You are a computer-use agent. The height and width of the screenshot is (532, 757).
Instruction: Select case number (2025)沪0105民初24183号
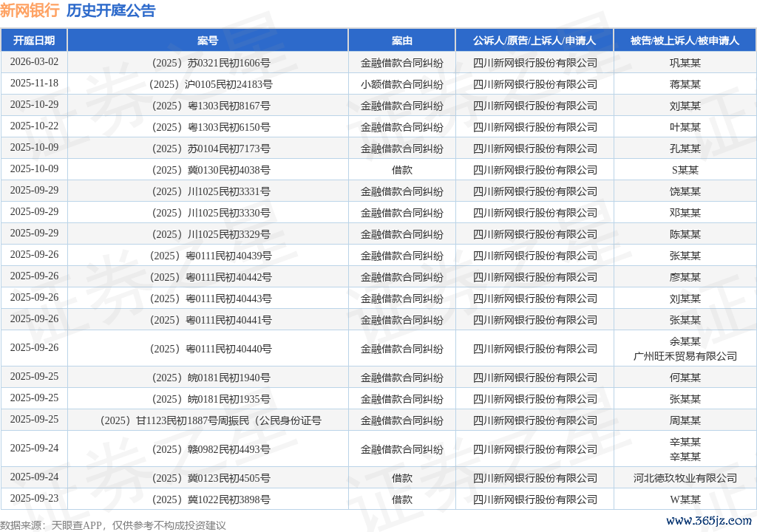[211, 84]
